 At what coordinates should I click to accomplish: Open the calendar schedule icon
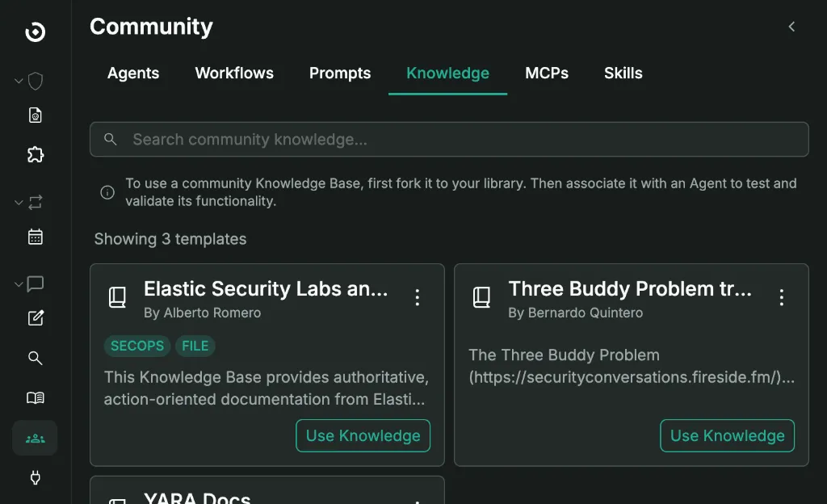(x=36, y=237)
